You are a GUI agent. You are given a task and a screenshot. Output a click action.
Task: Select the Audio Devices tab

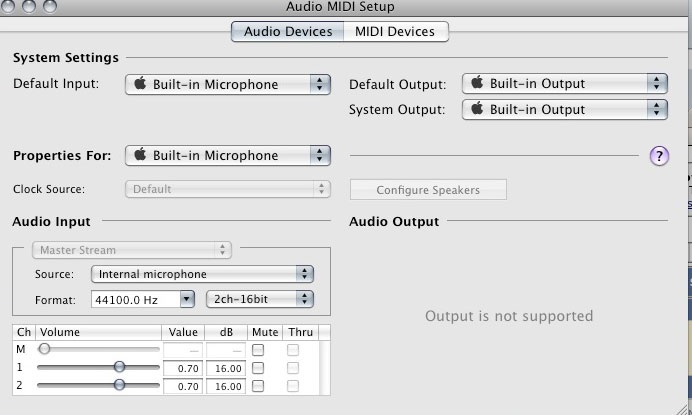pyautogui.click(x=288, y=31)
